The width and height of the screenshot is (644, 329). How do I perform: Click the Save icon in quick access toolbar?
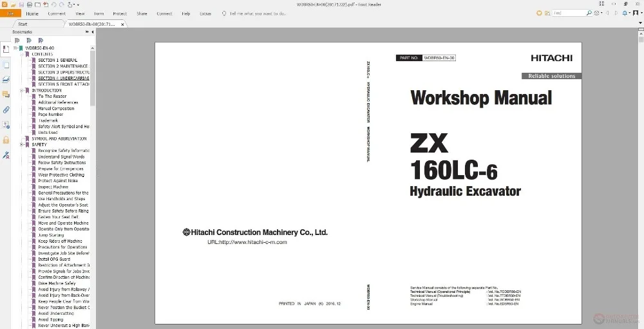pyautogui.click(x=21, y=4)
